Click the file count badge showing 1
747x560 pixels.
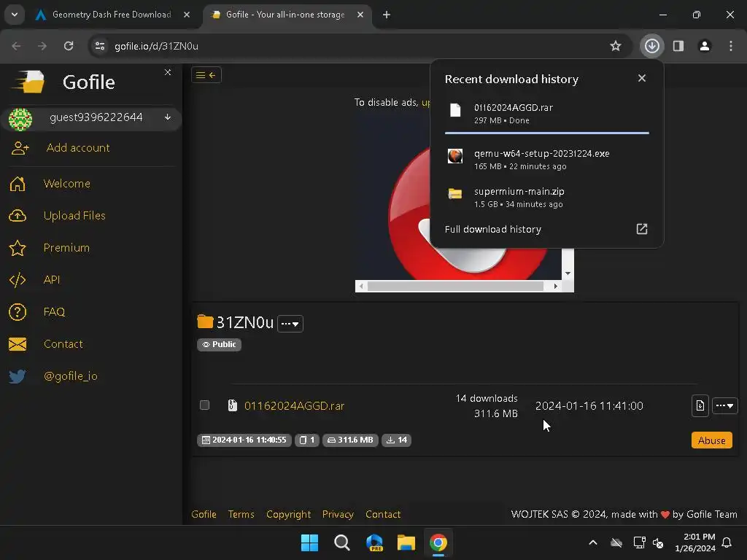pyautogui.click(x=307, y=440)
